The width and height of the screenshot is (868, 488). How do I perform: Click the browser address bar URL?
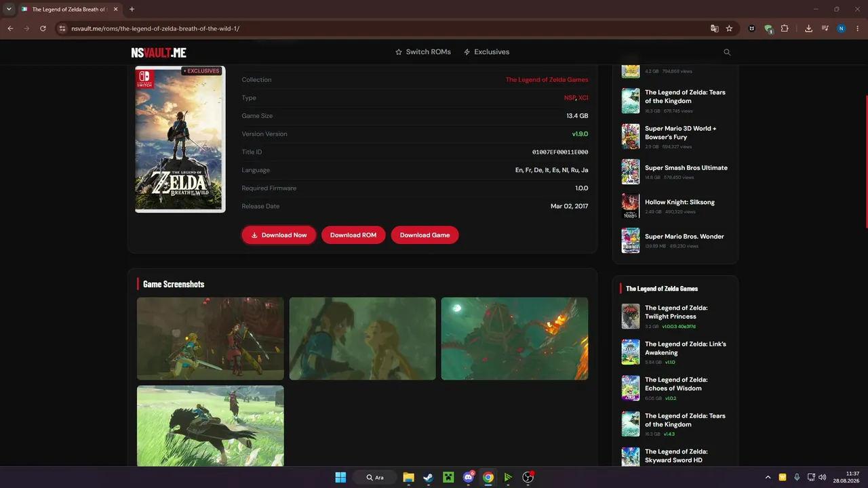point(155,28)
